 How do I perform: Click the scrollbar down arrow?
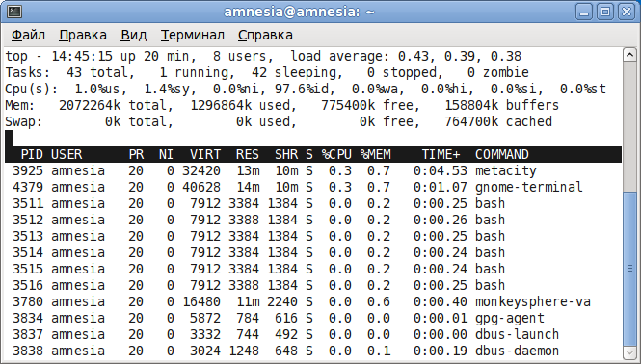click(629, 352)
